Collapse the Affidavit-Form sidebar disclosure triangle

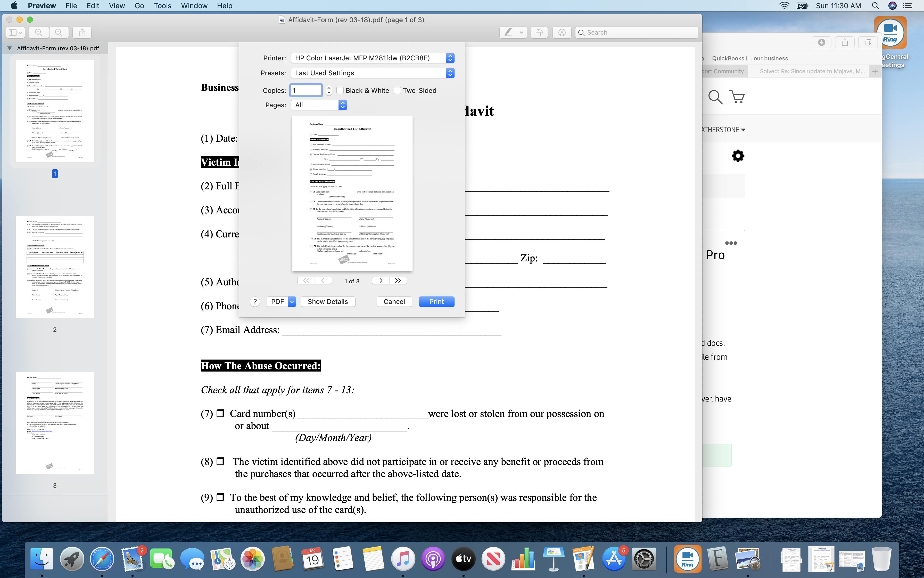[x=10, y=48]
